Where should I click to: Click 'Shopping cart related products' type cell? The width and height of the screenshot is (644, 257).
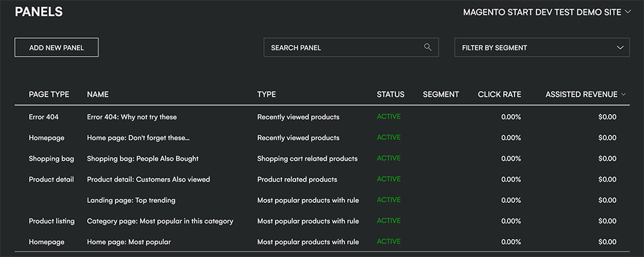(307, 158)
